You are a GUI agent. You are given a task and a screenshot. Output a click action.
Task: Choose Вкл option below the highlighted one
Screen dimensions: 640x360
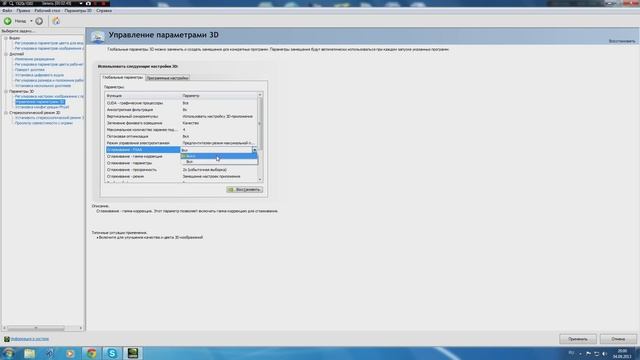[219, 162]
